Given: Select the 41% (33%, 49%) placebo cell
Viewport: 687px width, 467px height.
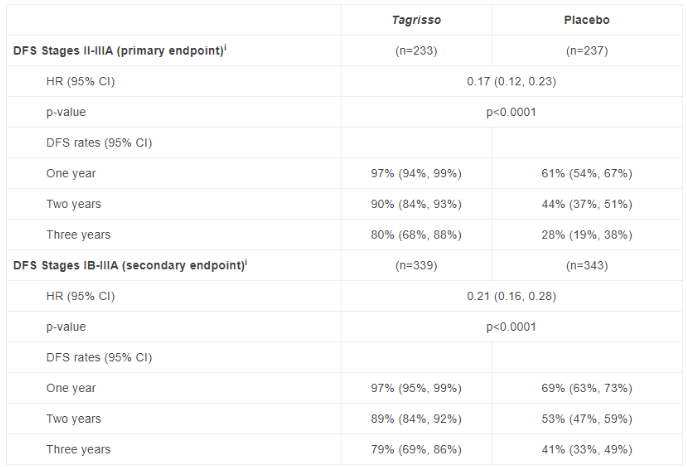Looking at the screenshot, I should (x=587, y=449).
